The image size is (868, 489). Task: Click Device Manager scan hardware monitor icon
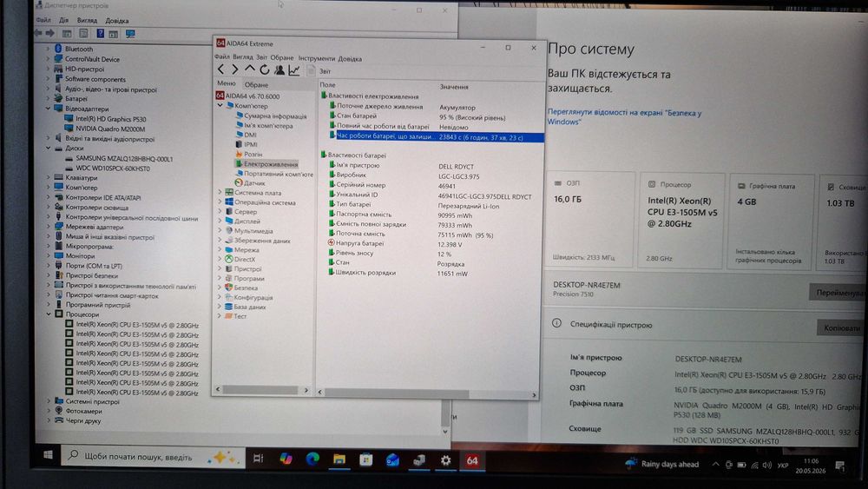click(x=130, y=34)
